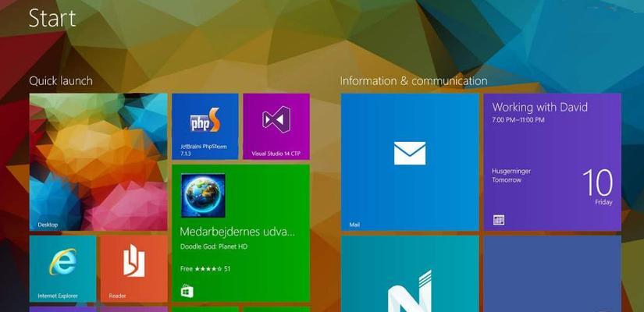This screenshot has height=312, width=644.
Task: Click the Quick launch group heading
Action: click(x=61, y=81)
